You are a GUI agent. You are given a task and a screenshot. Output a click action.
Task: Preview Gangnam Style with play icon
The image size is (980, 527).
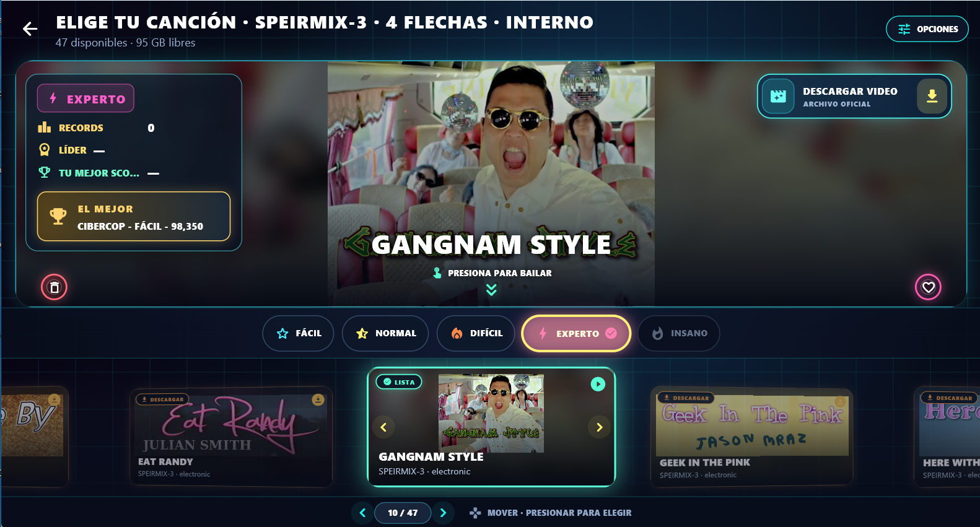pyautogui.click(x=598, y=384)
